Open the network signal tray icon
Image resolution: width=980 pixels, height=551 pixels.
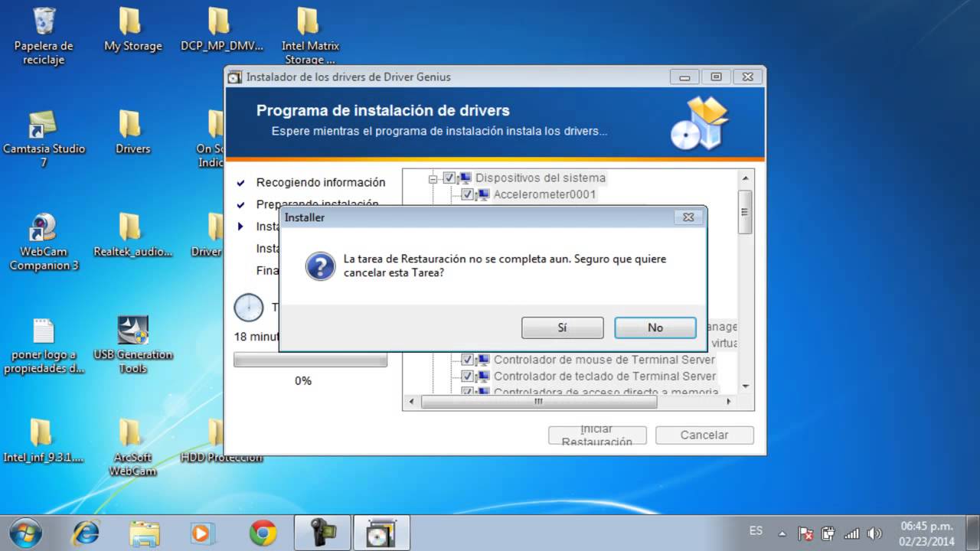[851, 533]
